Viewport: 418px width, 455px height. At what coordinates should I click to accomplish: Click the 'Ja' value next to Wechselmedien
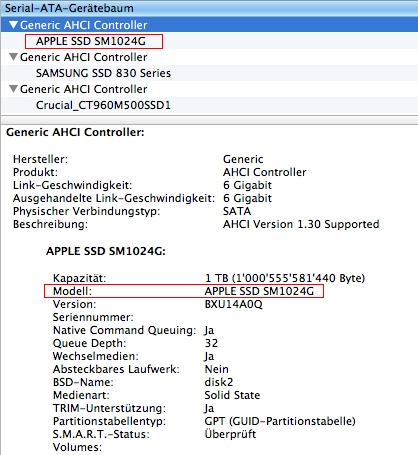(209, 356)
